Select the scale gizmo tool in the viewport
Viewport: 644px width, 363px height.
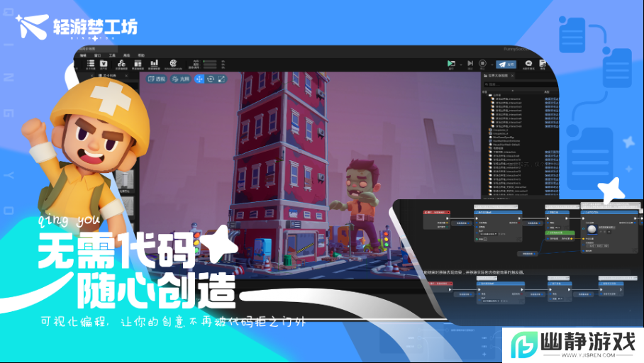point(221,79)
